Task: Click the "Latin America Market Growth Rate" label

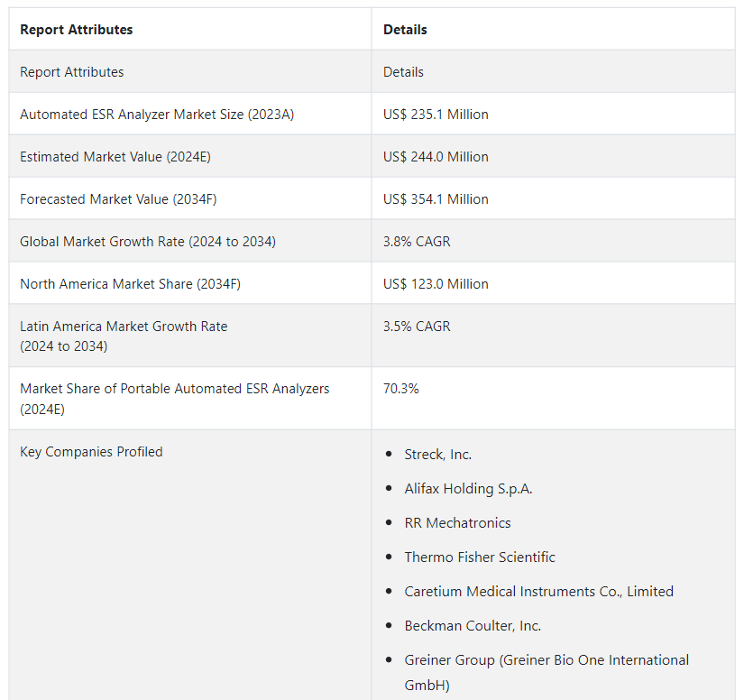Action: (124, 327)
